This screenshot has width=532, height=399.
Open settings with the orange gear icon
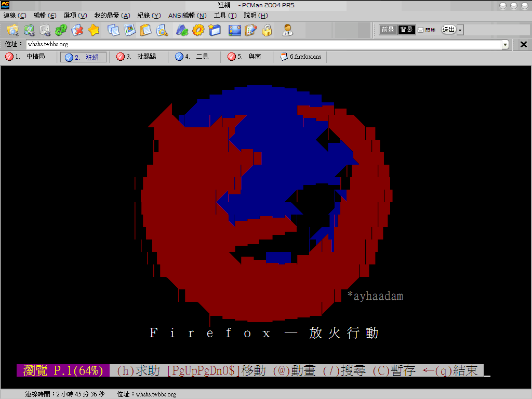pyautogui.click(x=198, y=30)
